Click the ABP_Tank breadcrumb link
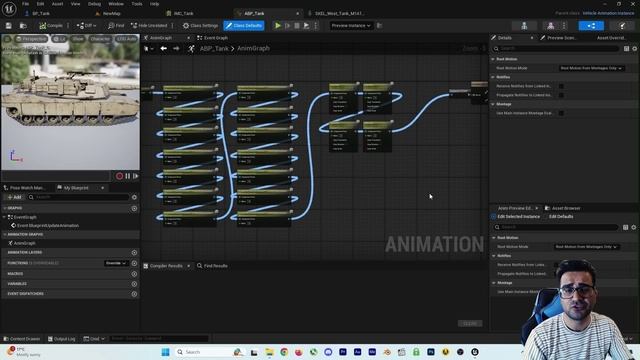Viewport: 640px width, 360px height. 214,49
